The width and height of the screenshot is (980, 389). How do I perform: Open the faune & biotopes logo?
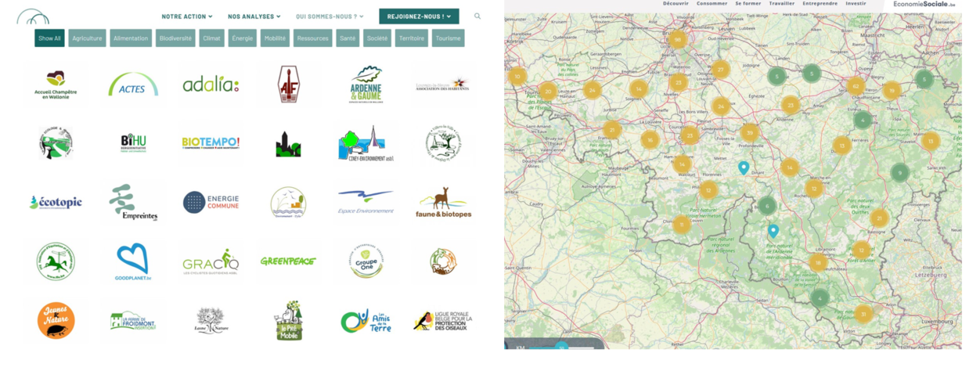pyautogui.click(x=443, y=203)
